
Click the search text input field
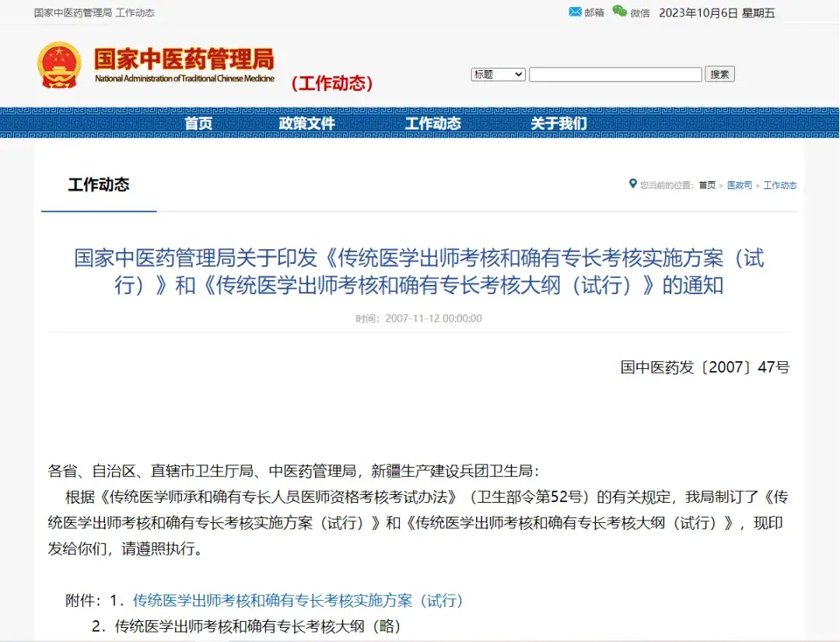tap(614, 75)
